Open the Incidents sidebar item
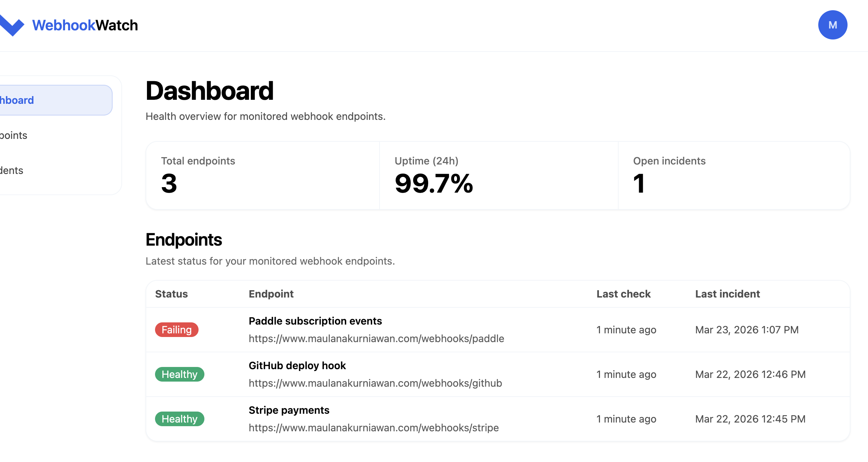 coord(11,170)
